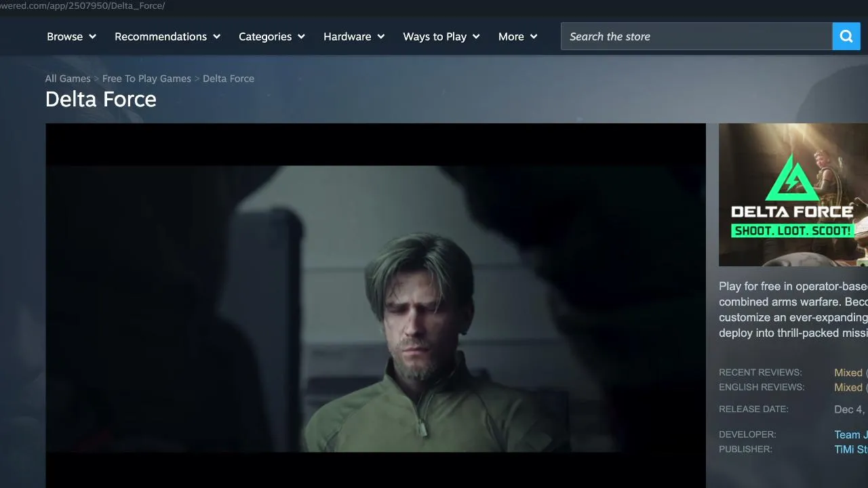Open the Hardware menu

click(x=354, y=37)
